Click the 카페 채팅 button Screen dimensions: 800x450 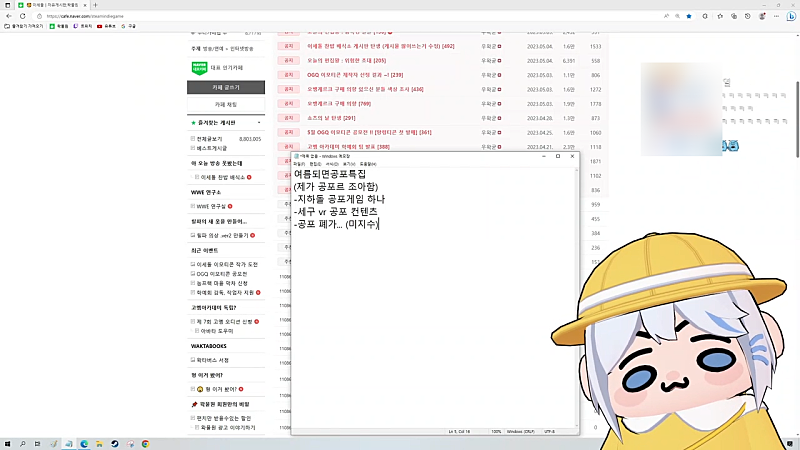pos(226,104)
